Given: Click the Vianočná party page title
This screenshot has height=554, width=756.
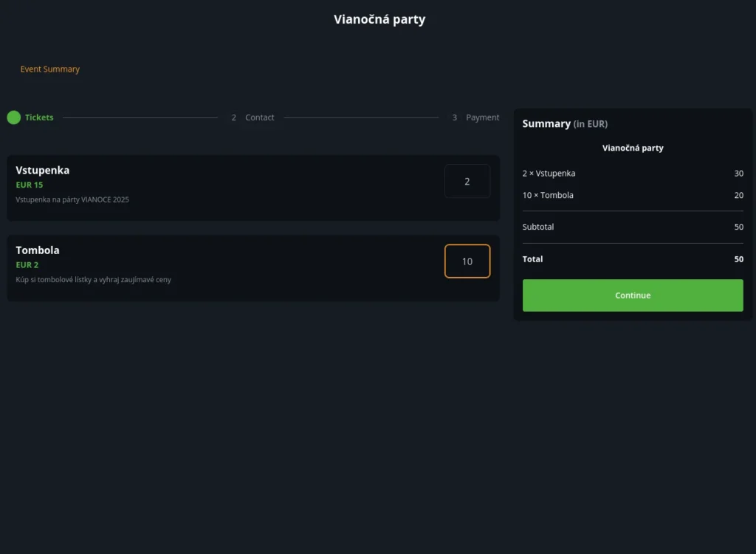Looking at the screenshot, I should [379, 19].
